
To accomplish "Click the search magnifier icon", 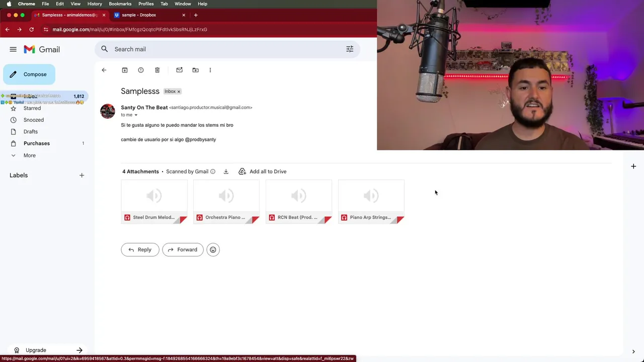I will 104,49.
